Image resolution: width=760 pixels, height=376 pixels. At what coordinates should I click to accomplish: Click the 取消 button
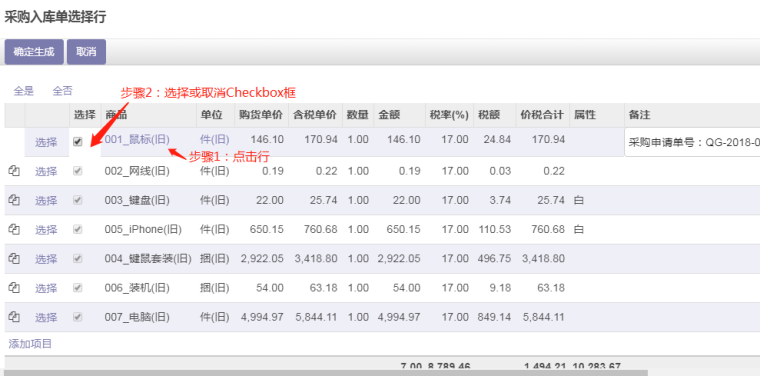[x=86, y=52]
